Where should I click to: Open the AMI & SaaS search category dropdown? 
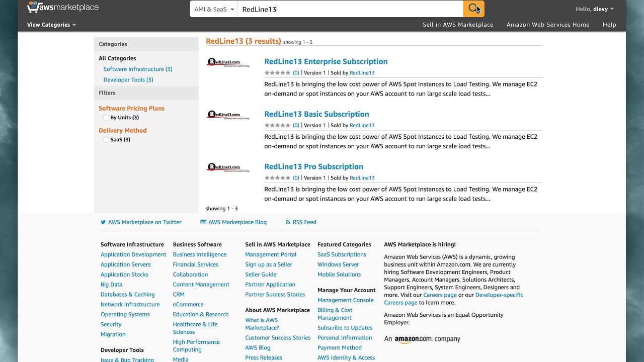[x=214, y=9]
